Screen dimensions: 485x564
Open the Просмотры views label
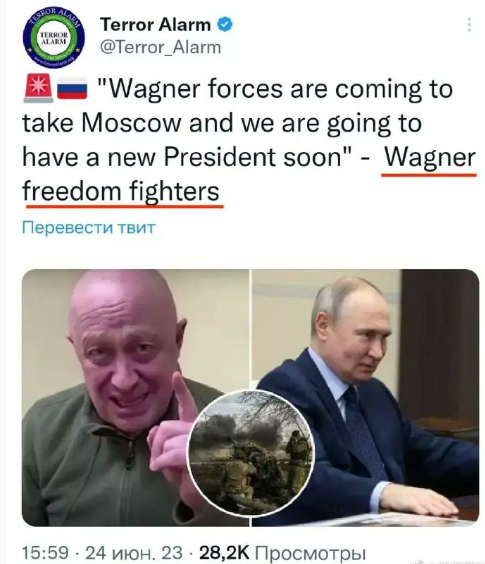(x=310, y=552)
